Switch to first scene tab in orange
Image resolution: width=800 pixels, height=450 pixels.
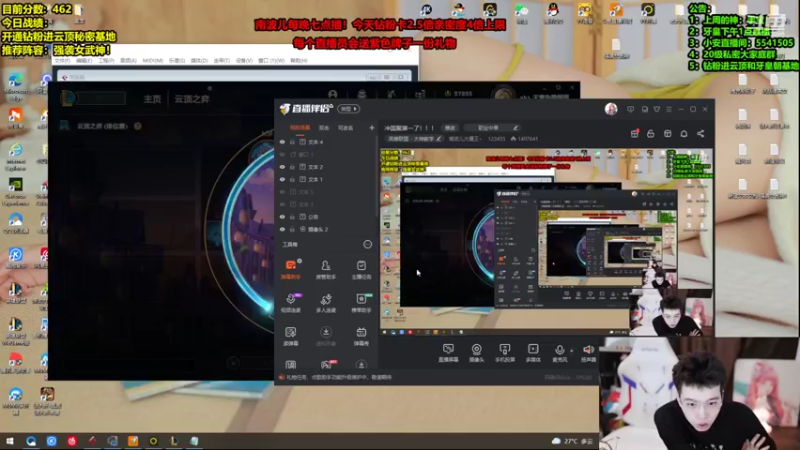tap(300, 128)
